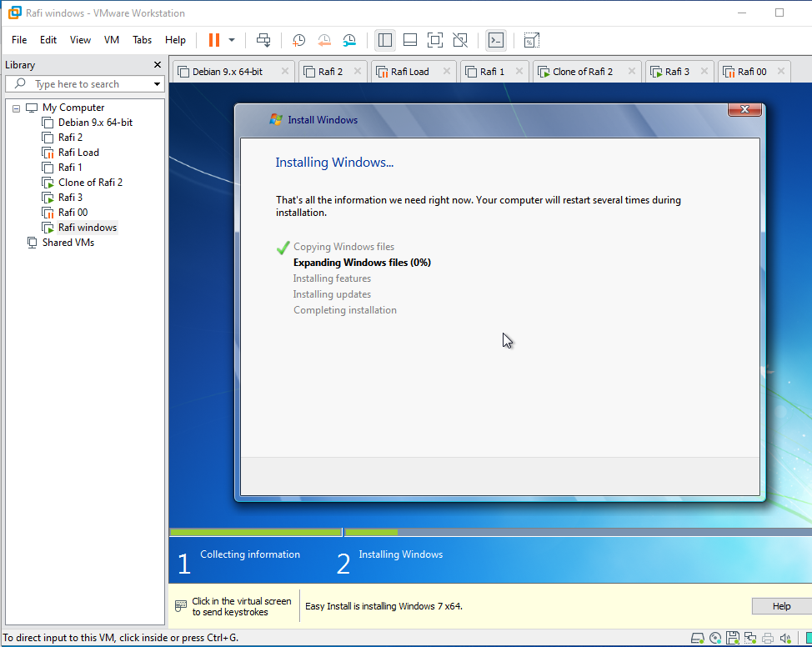
Task: Click the printer status bar icon
Action: tap(768, 638)
